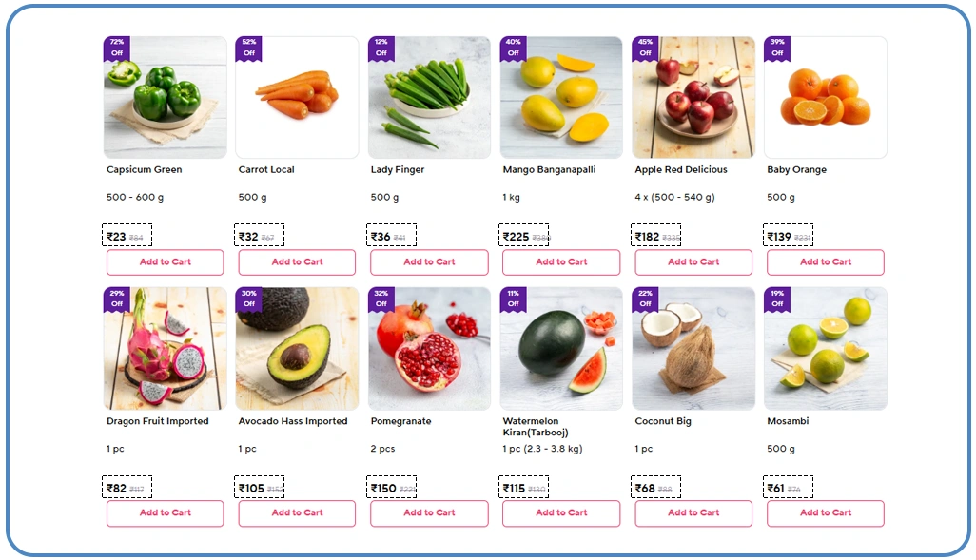This screenshot has width=976, height=560.
Task: Click the Baby Orange product name
Action: click(797, 170)
